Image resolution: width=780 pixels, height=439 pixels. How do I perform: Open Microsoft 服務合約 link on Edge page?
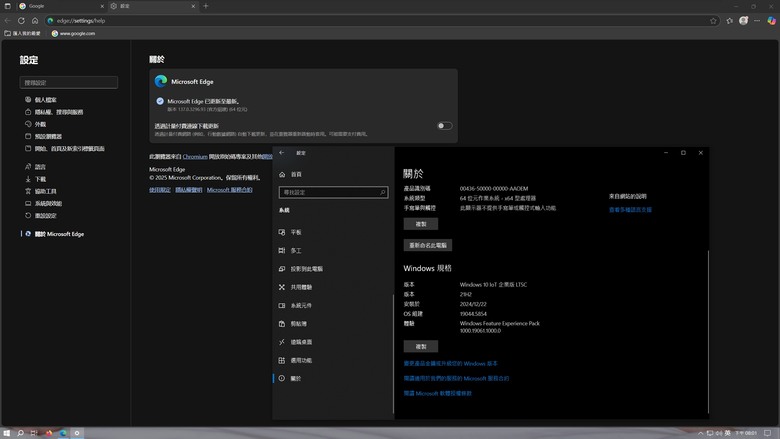(x=229, y=190)
